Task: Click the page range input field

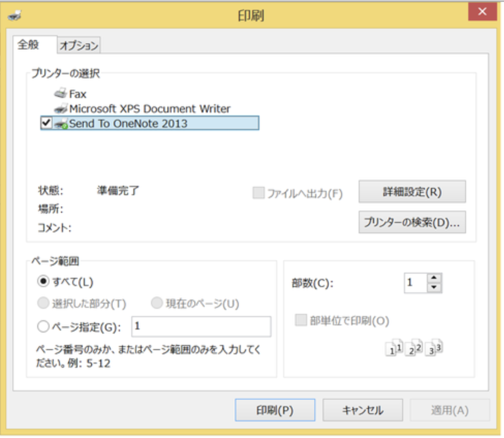Action: point(201,327)
